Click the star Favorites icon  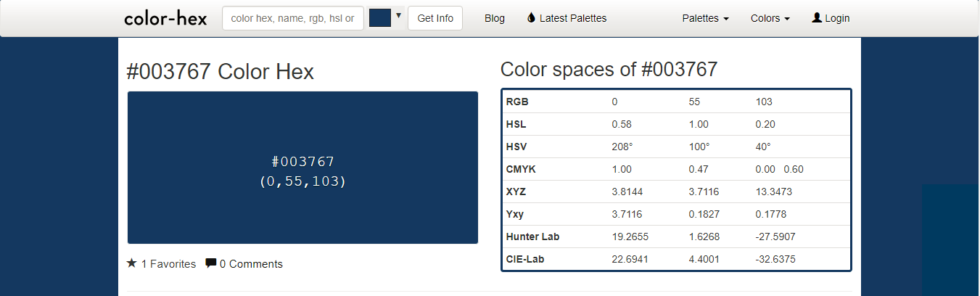(131, 263)
